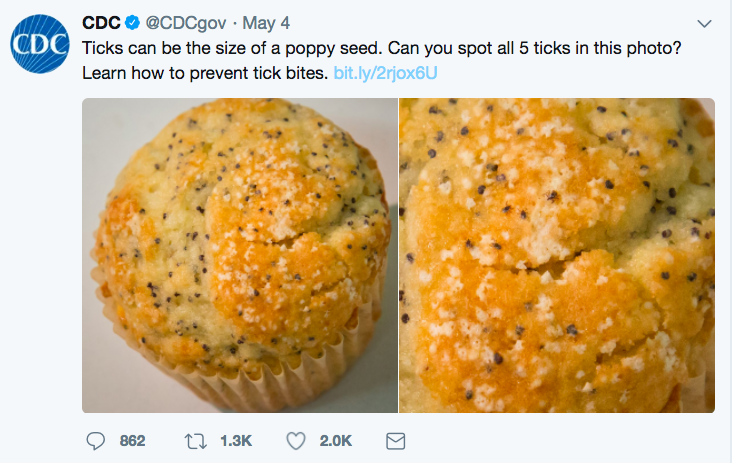732x463 pixels.
Task: Open the right close-up muffin photo
Action: pyautogui.click(x=557, y=255)
